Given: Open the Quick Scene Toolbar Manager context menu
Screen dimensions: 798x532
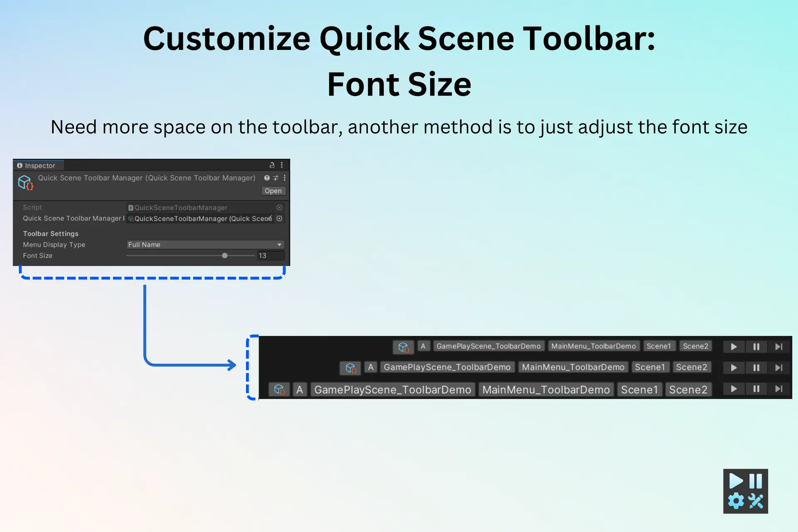Looking at the screenshot, I should point(284,178).
